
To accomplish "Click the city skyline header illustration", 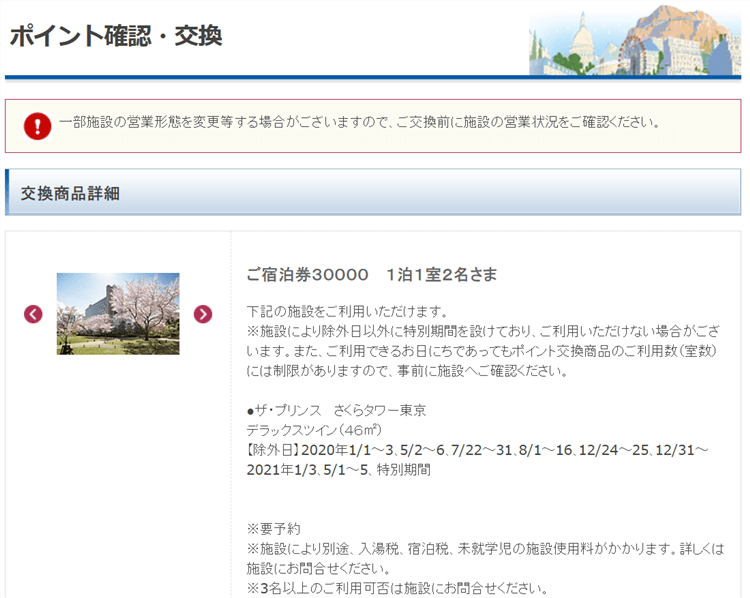I will coord(635,40).
